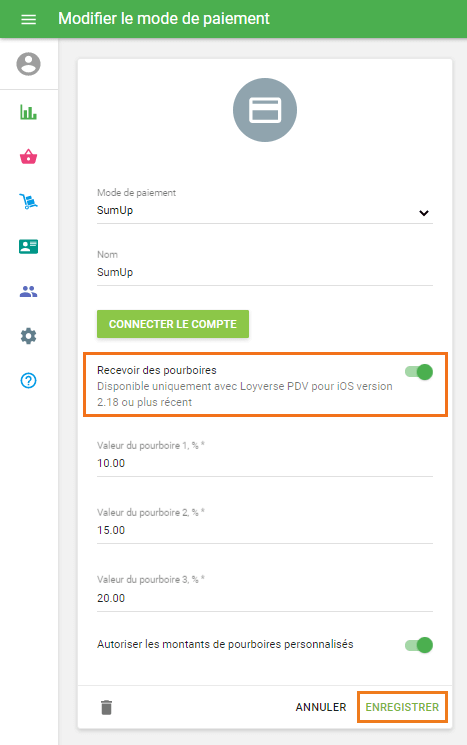This screenshot has width=467, height=745.
Task: Open the Customers people icon
Action: 29,291
